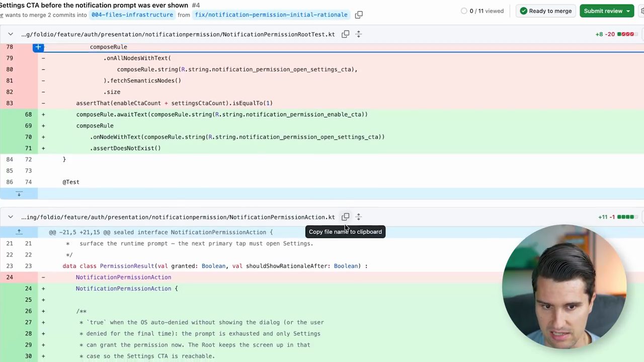Click the data class PermissionResult line
The width and height of the screenshot is (644, 362).
pyautogui.click(x=215, y=266)
